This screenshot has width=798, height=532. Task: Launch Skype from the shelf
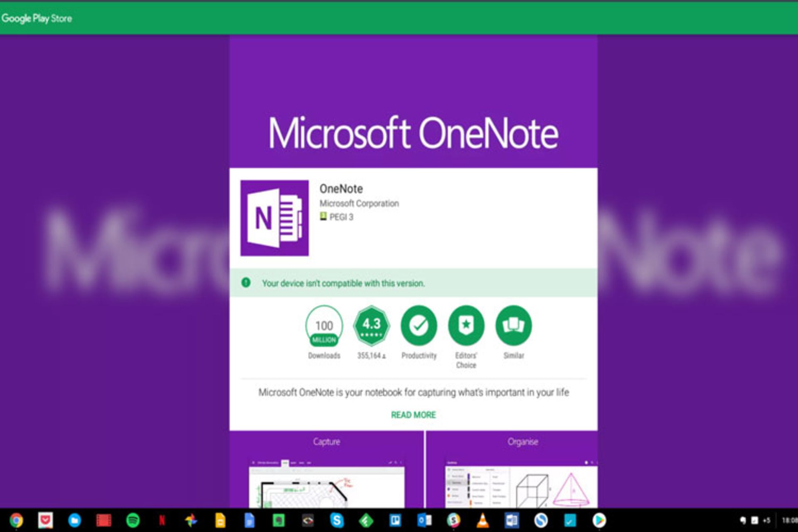click(x=337, y=520)
